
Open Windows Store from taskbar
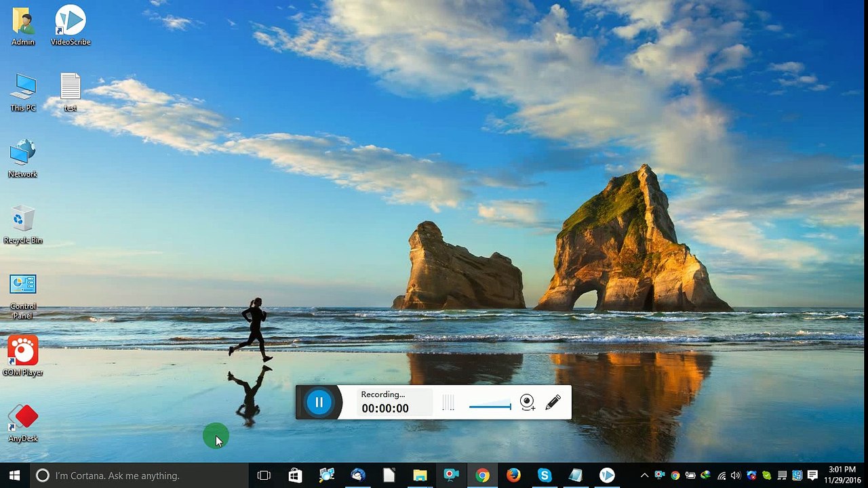pos(295,476)
